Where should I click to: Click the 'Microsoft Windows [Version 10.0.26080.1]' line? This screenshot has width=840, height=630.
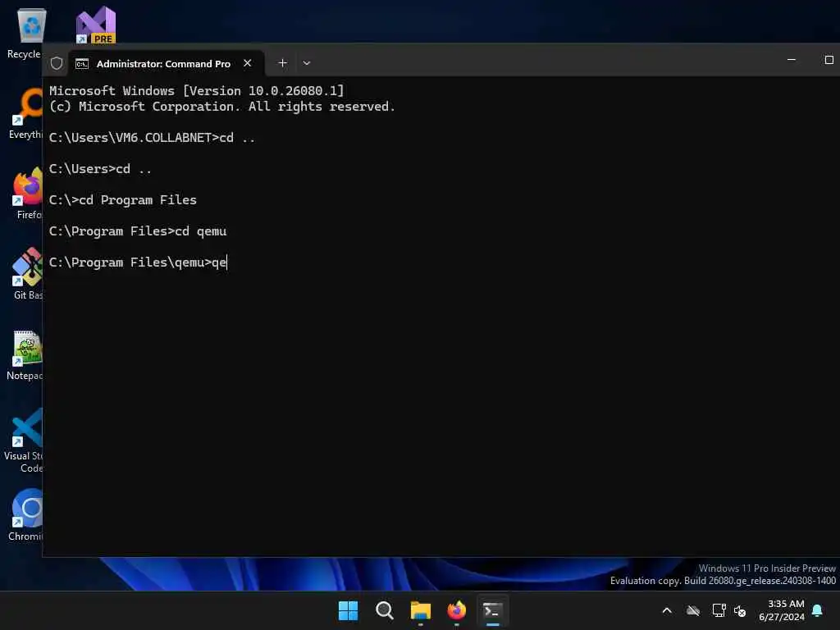(197, 90)
